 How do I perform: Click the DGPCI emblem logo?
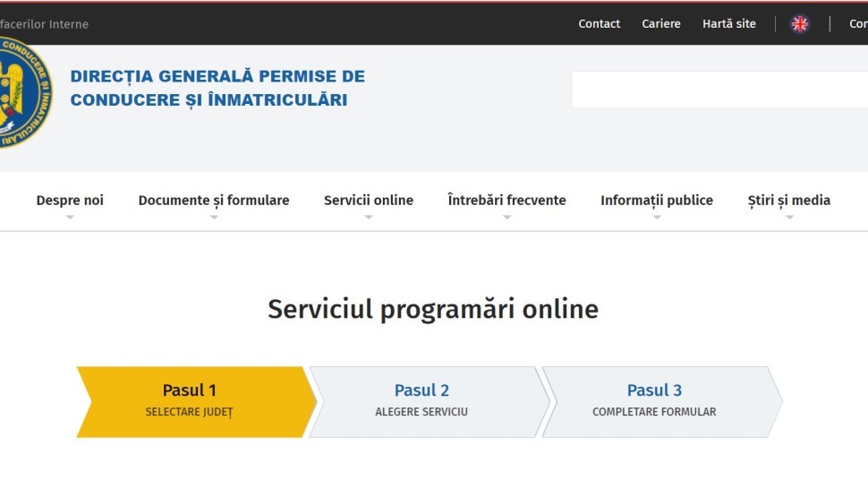25,92
